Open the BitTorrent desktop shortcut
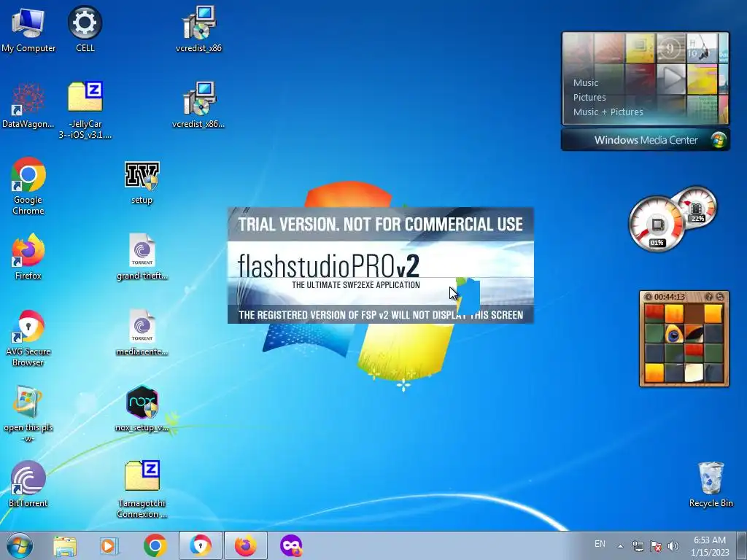The height and width of the screenshot is (560, 747). 28,484
